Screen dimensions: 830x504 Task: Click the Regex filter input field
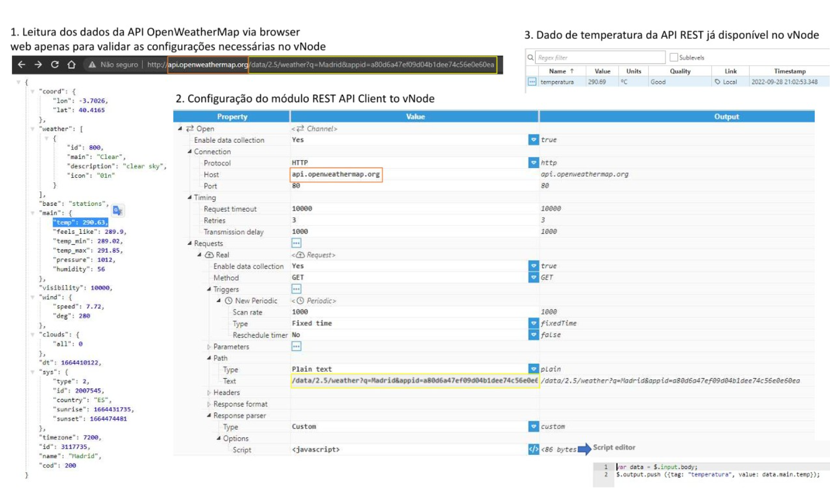(600, 57)
